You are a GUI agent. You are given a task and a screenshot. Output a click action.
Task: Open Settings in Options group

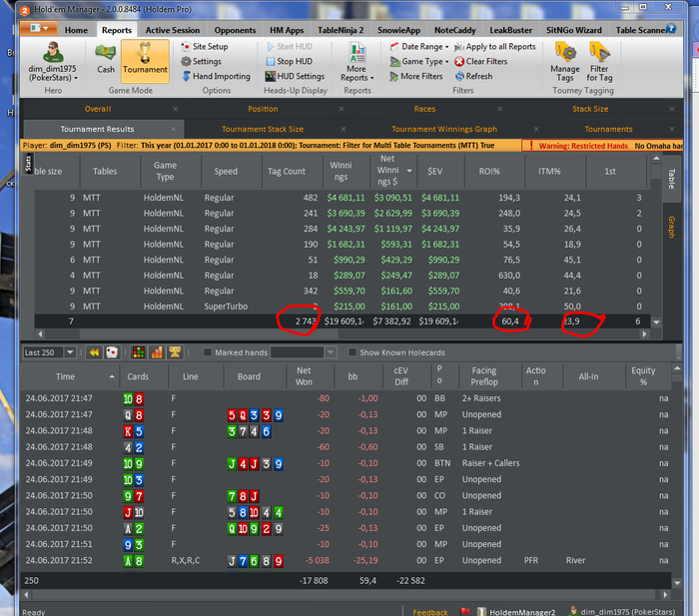(x=202, y=62)
